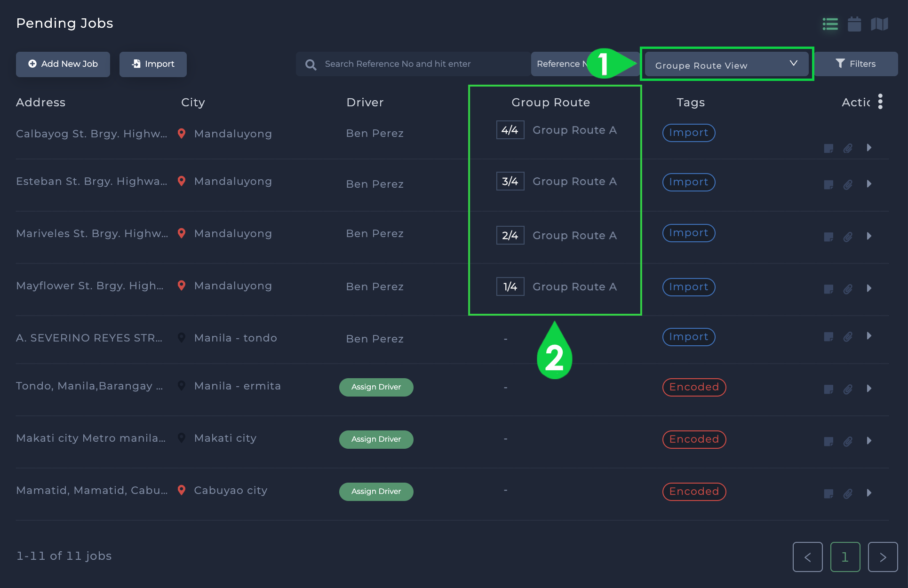908x588 pixels.
Task: Click the City column header
Action: coord(193,103)
